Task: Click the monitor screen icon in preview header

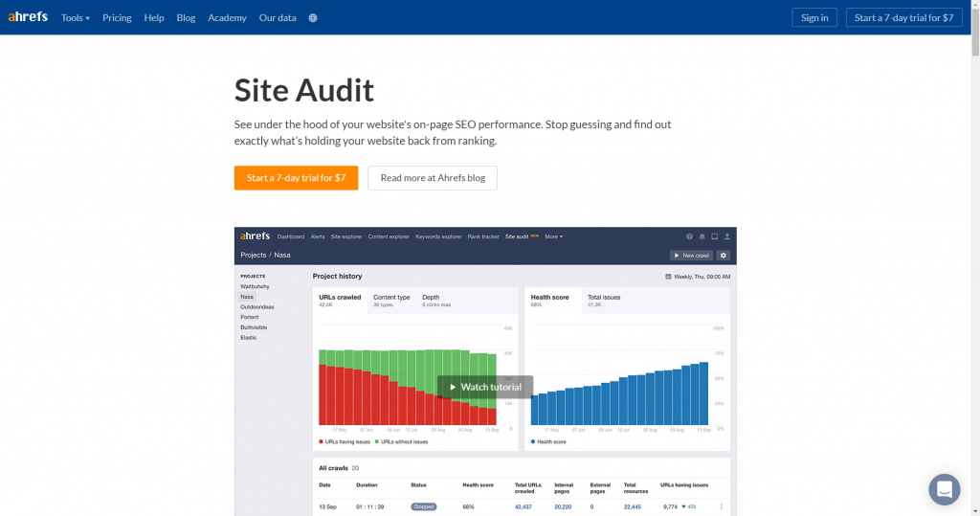Action: (x=714, y=236)
